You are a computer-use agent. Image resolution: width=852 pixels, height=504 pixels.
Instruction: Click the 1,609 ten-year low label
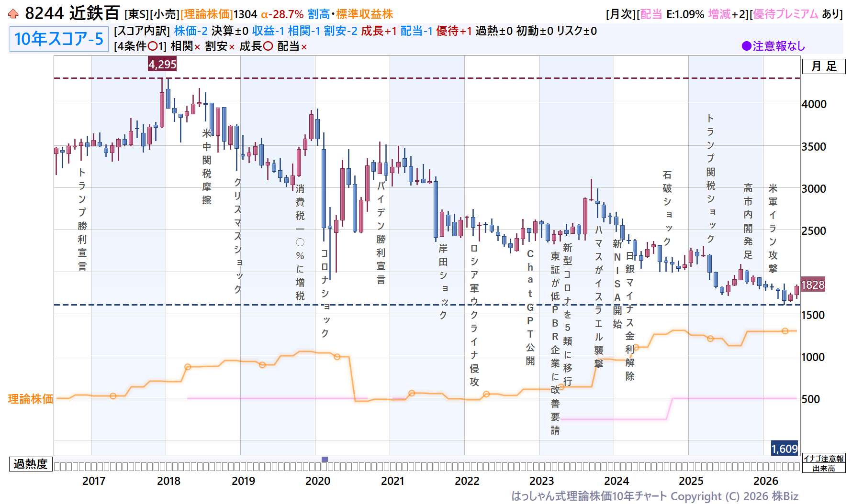tap(785, 449)
